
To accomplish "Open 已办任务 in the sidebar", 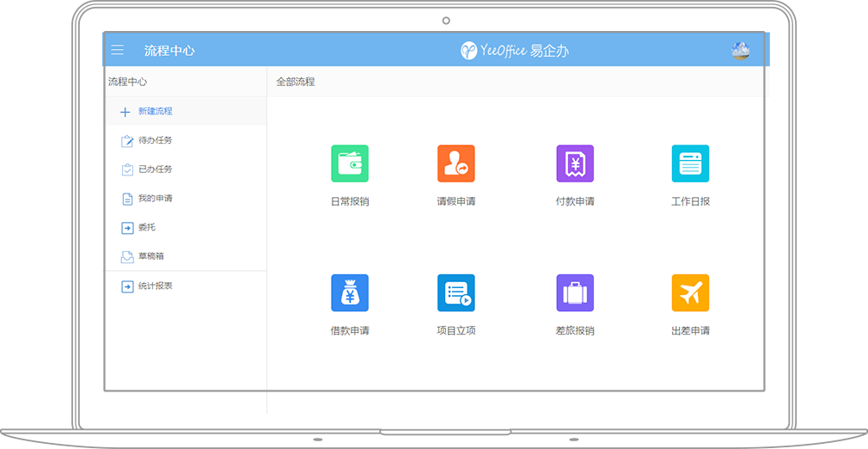I will pyautogui.click(x=155, y=169).
